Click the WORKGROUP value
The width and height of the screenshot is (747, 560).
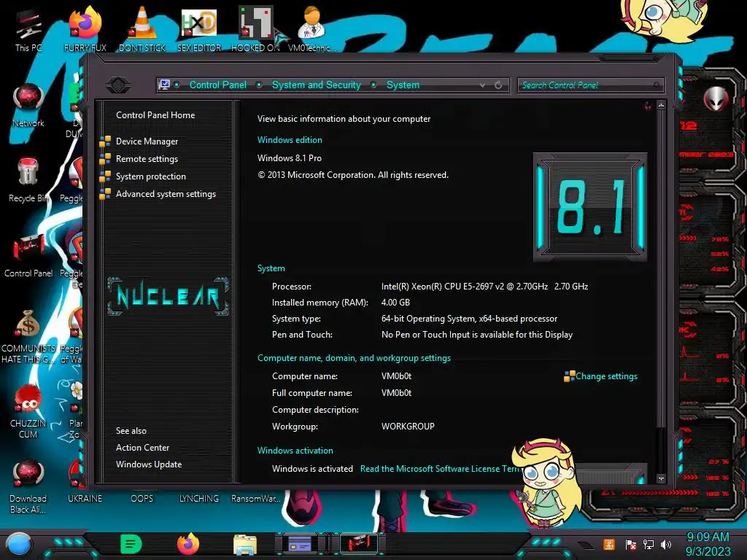[x=408, y=426]
